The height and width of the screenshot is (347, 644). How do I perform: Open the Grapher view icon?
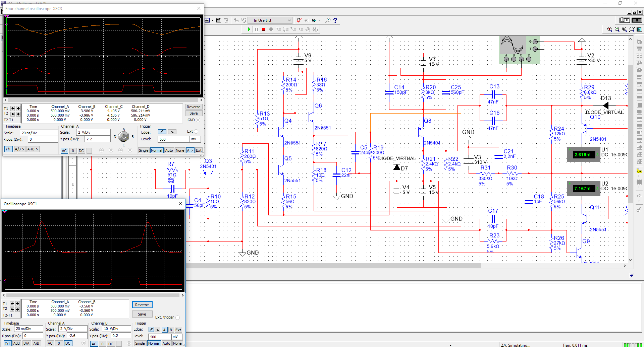click(207, 20)
